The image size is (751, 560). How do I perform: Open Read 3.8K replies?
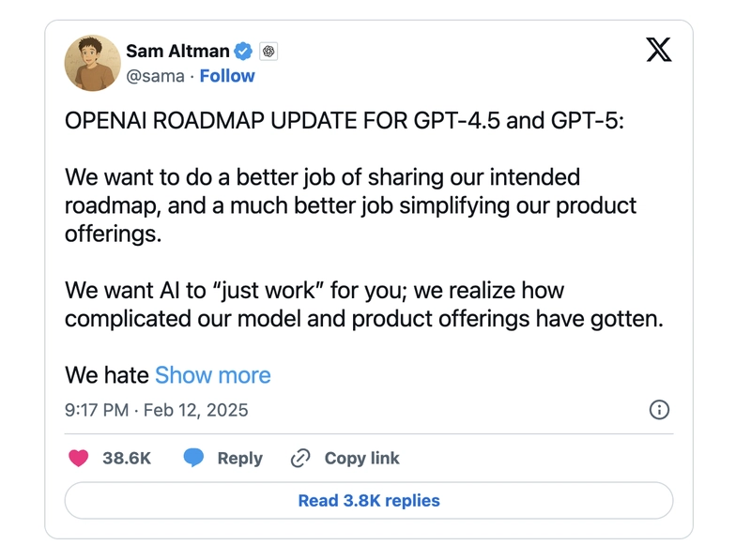pos(369,501)
